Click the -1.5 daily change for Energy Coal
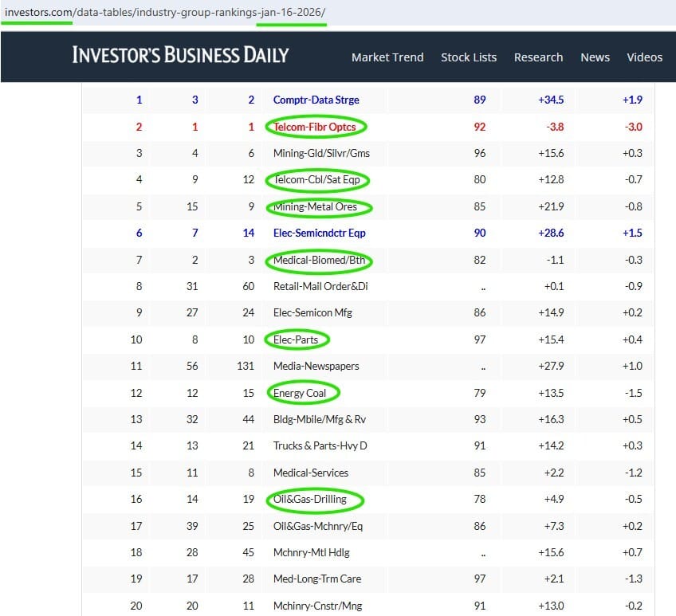Image resolution: width=676 pixels, height=616 pixels. [x=633, y=394]
